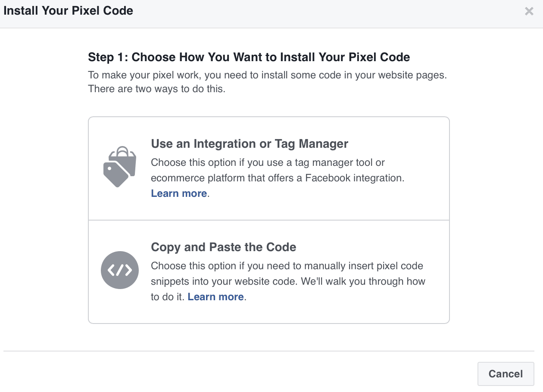Open Learn more under Copy and Paste

click(215, 296)
